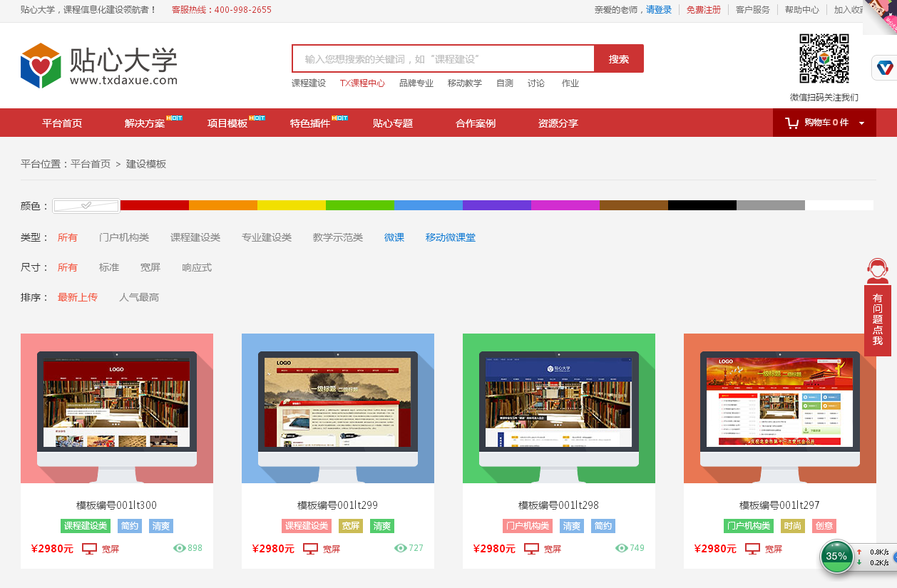This screenshot has height=588, width=897.
Task: Click the monitor icon on template 001lt300
Action: [89, 549]
